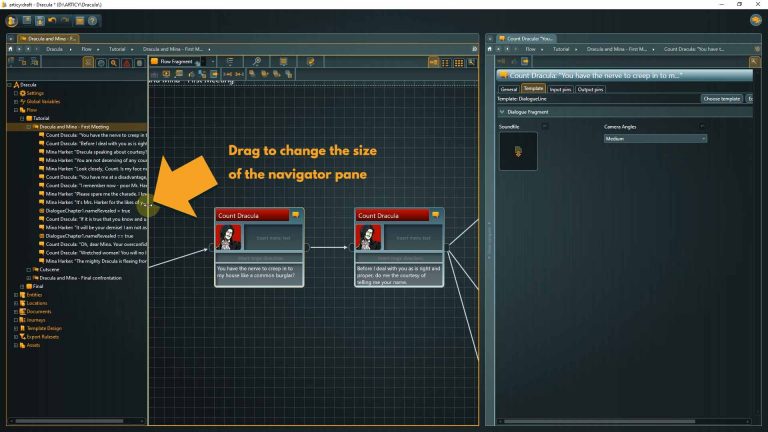Screen dimensions: 768x432
Task: Collapse the Dialogue Fragment section
Action: 502,112
